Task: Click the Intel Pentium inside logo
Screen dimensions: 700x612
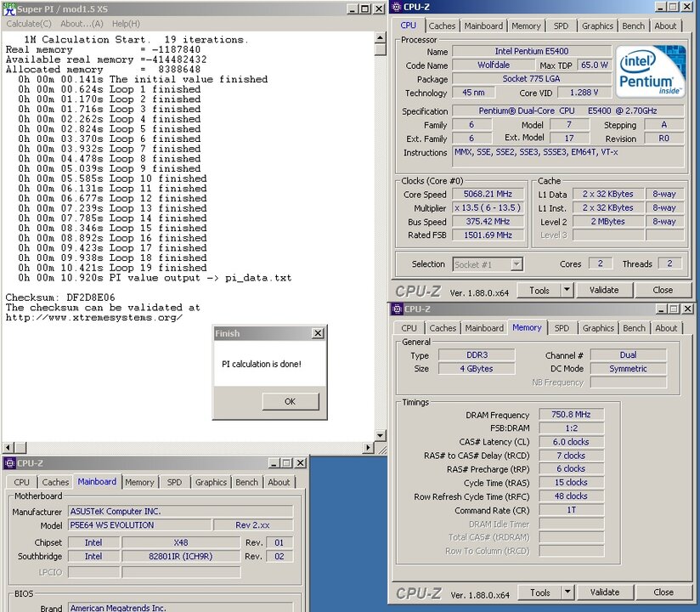Action: pos(651,72)
